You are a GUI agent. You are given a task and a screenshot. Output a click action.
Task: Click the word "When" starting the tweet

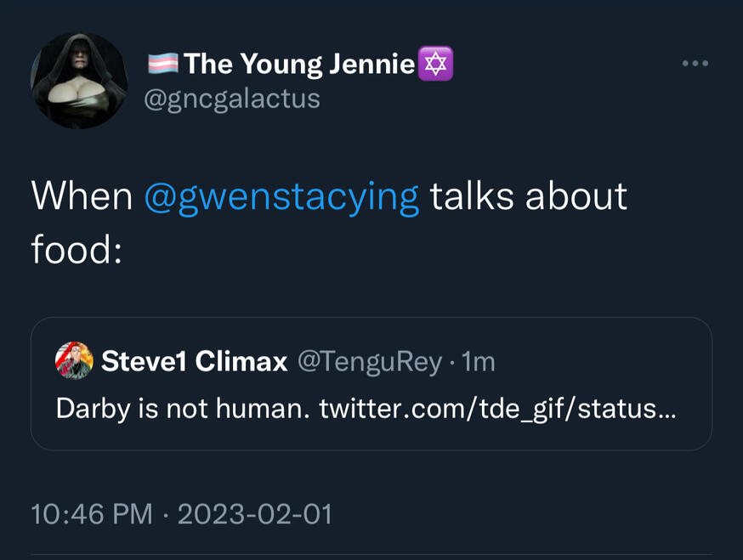(82, 196)
